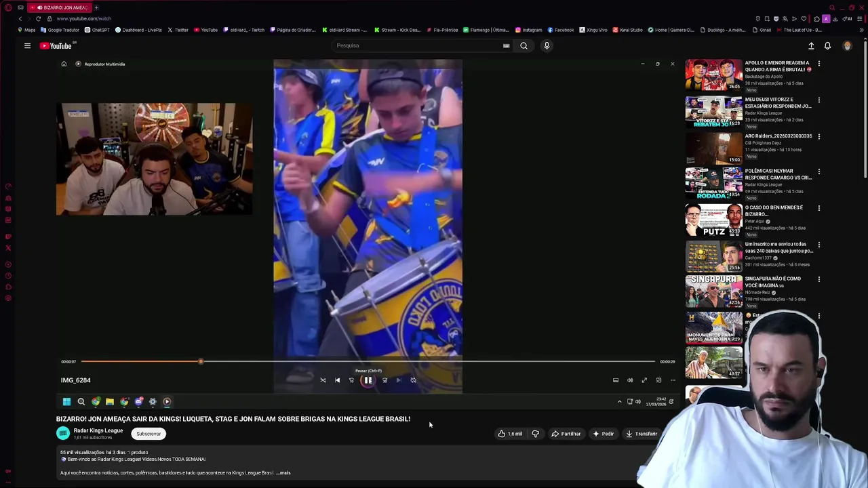Click the Pedir button
The width and height of the screenshot is (868, 488).
[x=603, y=434]
